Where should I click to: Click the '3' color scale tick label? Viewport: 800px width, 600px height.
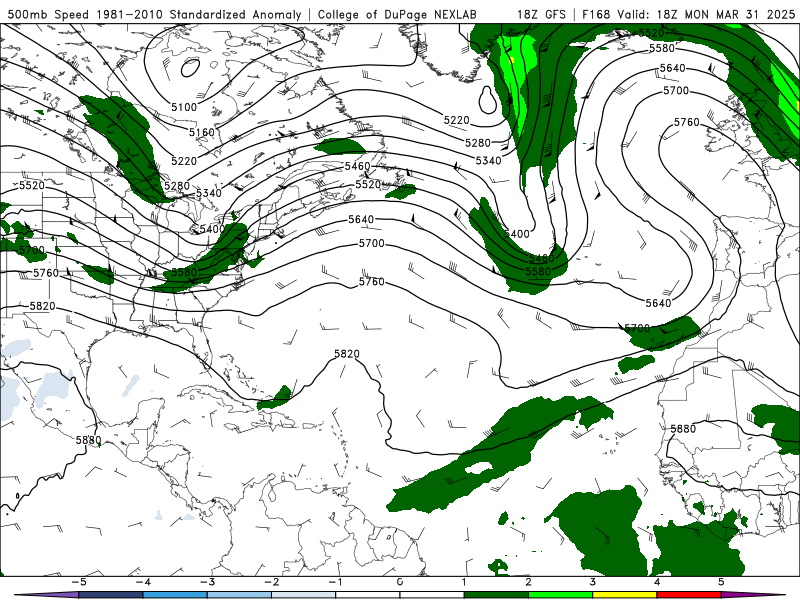tap(593, 582)
